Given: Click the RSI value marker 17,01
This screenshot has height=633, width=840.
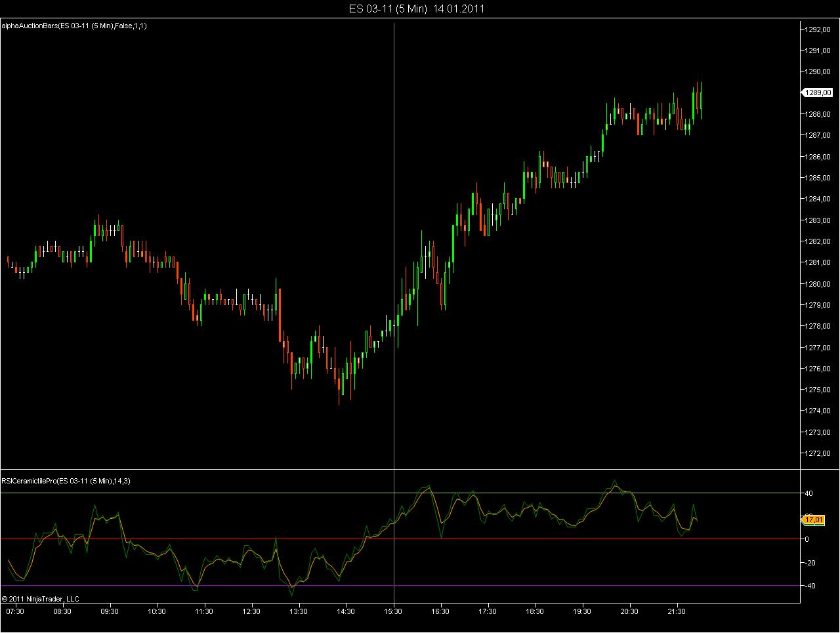Looking at the screenshot, I should 813,520.
